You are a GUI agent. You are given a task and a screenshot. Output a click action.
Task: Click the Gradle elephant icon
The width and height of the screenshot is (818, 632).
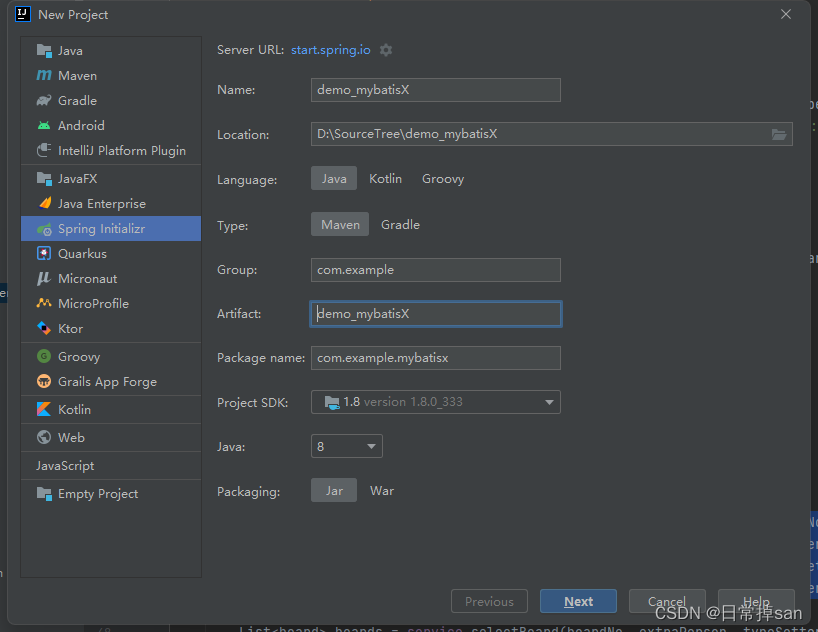tap(44, 100)
